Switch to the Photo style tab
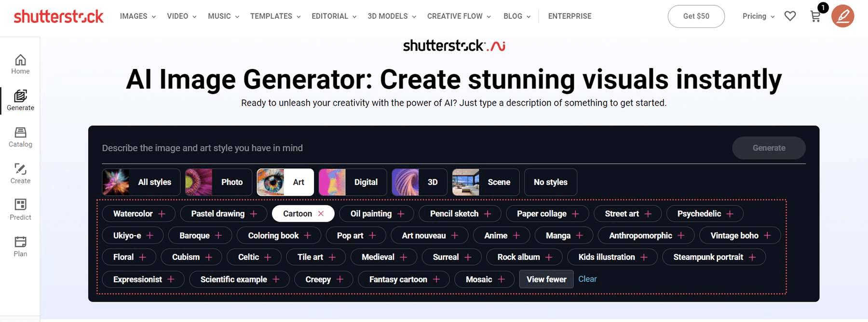 (218, 182)
